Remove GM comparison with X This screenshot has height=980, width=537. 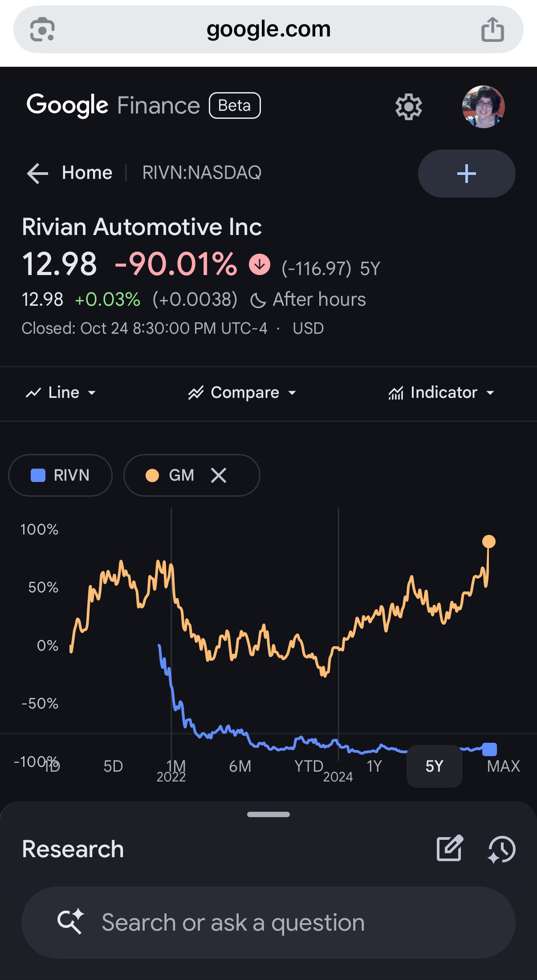(x=219, y=475)
